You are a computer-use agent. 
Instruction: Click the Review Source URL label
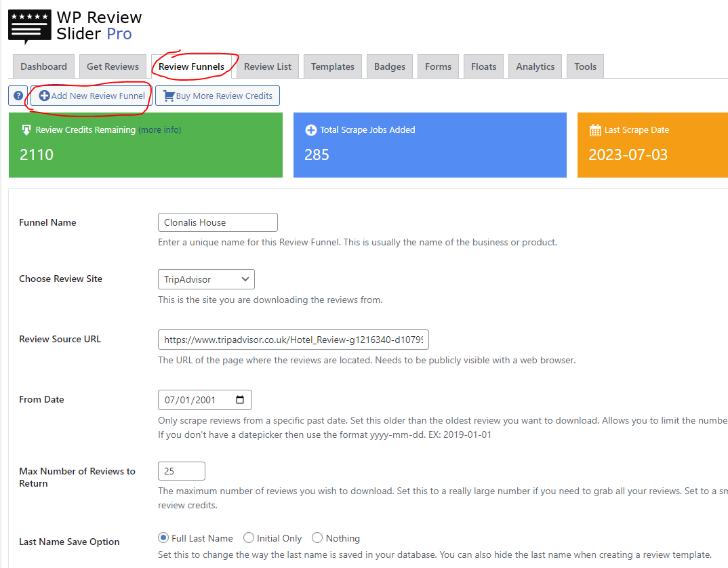tap(60, 339)
